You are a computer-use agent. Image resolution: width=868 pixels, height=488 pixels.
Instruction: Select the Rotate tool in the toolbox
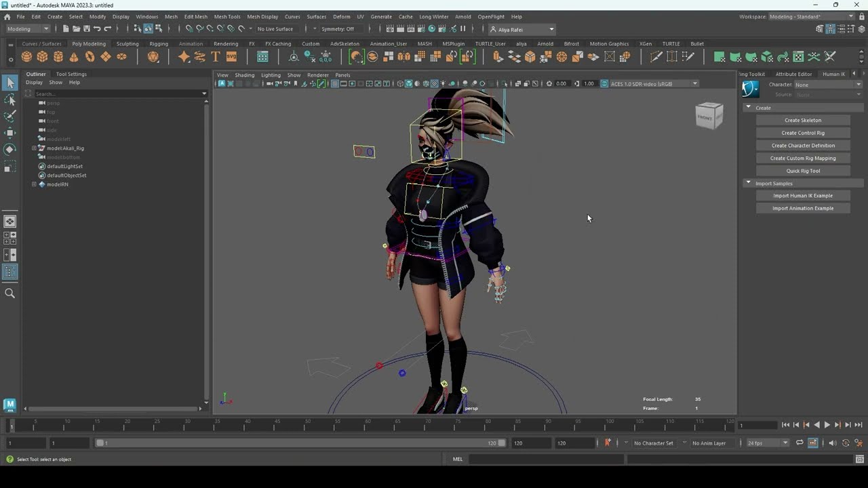(x=9, y=149)
